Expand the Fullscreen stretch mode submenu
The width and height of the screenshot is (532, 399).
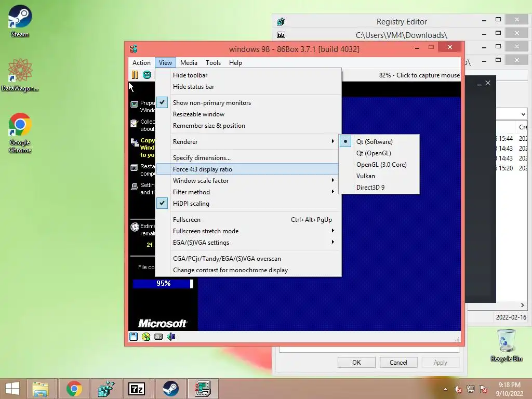pyautogui.click(x=248, y=231)
